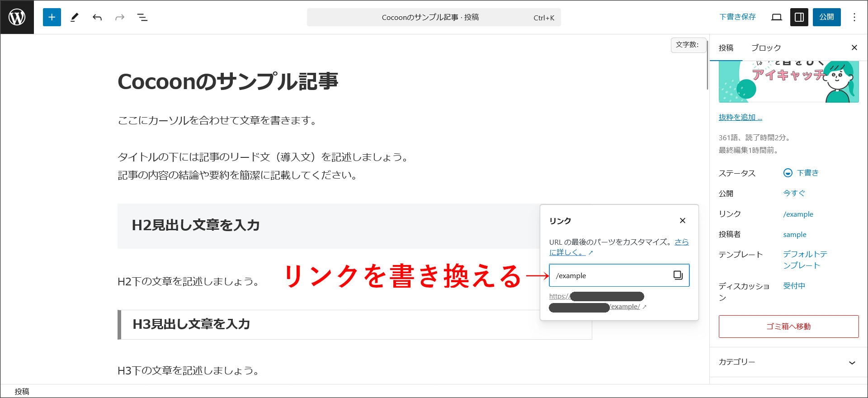The image size is (868, 398).
Task: Click the H2下の文章を記述しましょう paragraph
Action: tap(189, 282)
